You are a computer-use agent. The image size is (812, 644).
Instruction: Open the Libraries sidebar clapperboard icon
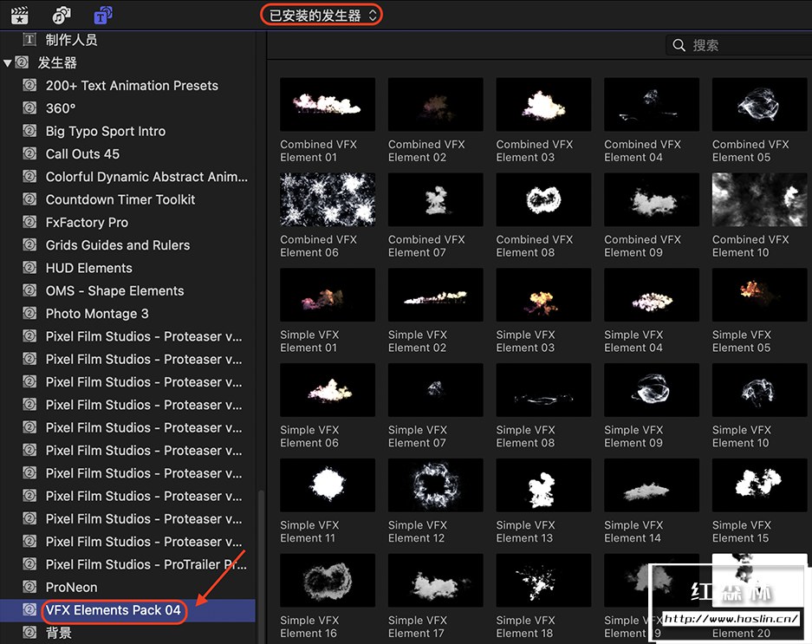click(20, 16)
